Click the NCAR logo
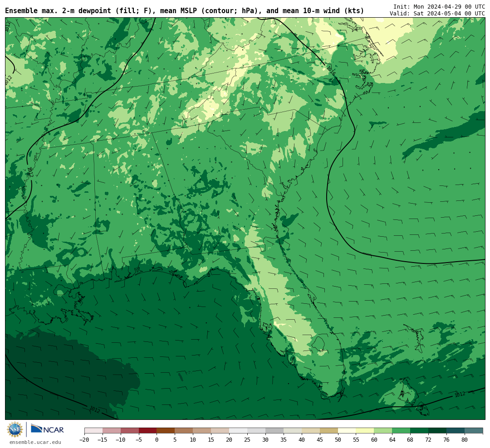The width and height of the screenshot is (490, 448). [47, 429]
